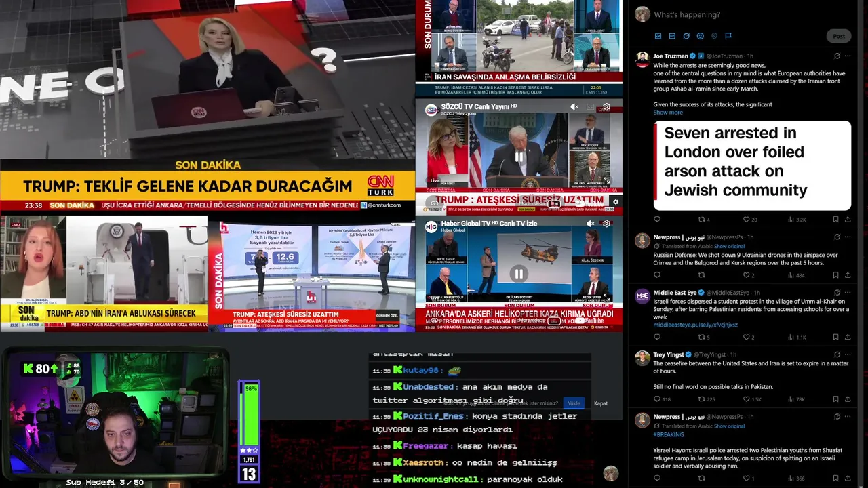Click chat username Xaesroth
This screenshot has width=868, height=488.
pos(423,462)
